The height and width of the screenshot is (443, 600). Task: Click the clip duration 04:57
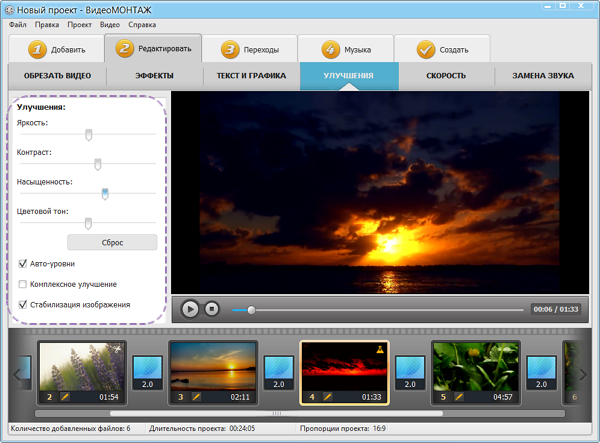click(502, 397)
